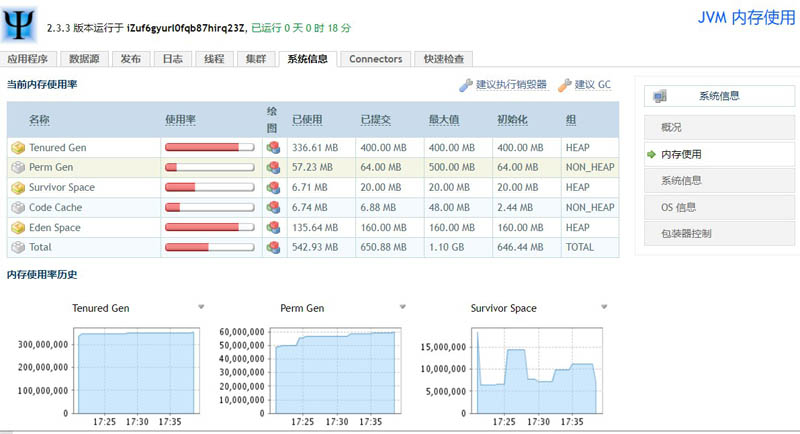Click wrench icon beside 建议 GC
800x434 pixels.
pos(564,85)
